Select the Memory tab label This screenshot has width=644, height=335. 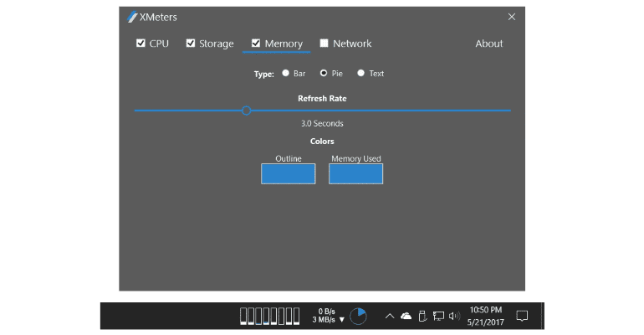284,44
